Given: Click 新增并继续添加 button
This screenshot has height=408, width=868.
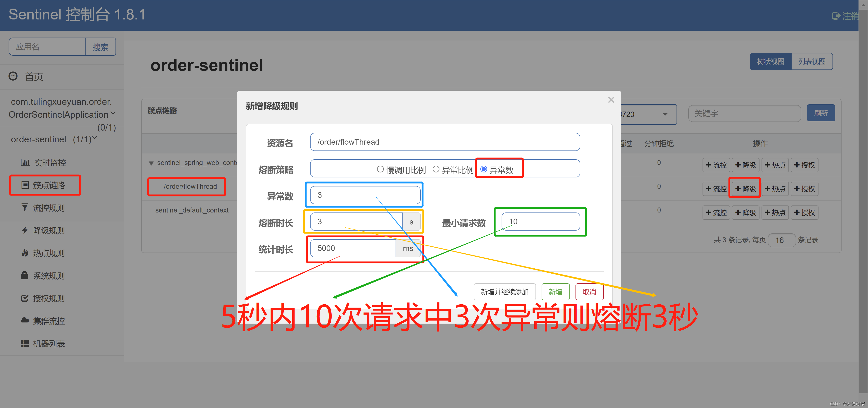Looking at the screenshot, I should (x=505, y=292).
